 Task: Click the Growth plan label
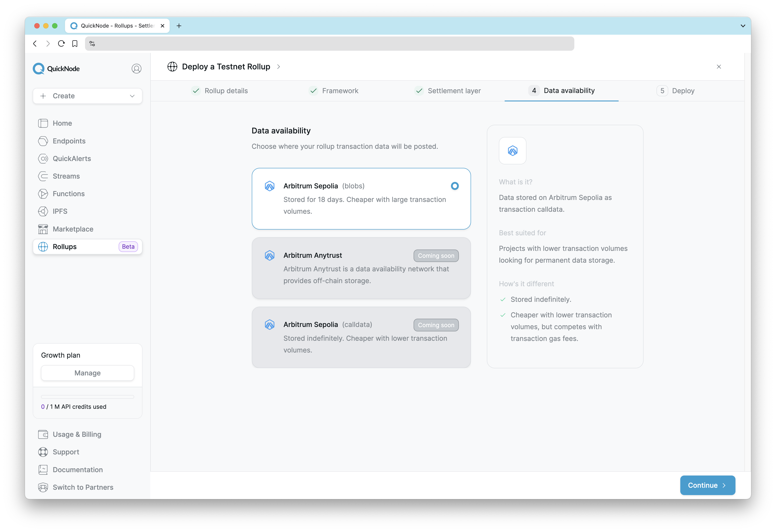tap(61, 355)
